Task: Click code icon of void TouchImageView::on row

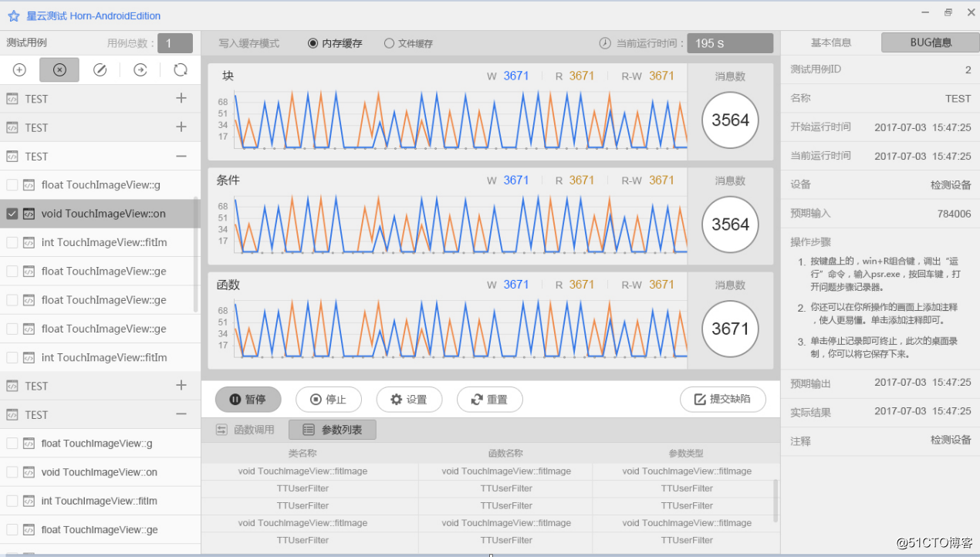Action: click(29, 214)
